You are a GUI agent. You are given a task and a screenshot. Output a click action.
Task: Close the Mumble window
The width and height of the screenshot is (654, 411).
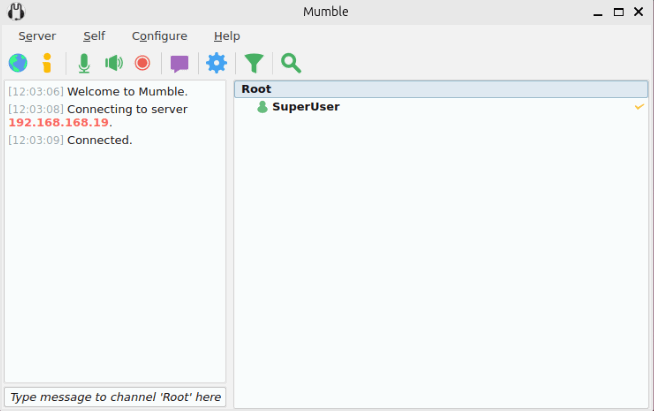tap(638, 12)
